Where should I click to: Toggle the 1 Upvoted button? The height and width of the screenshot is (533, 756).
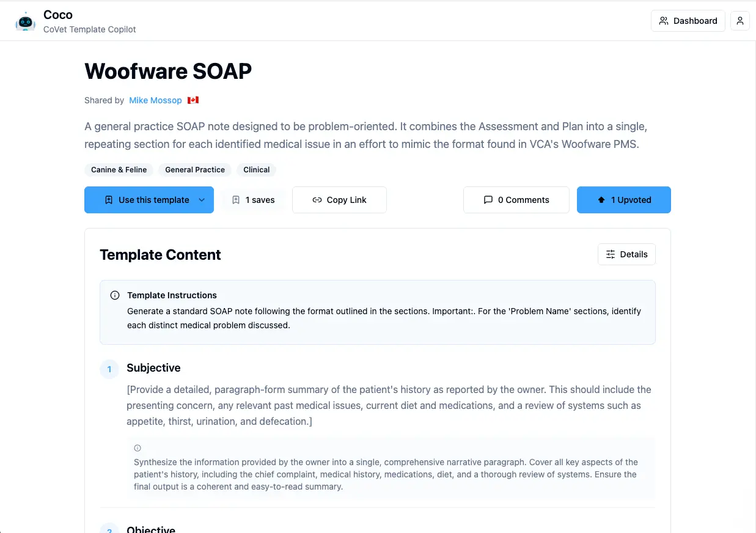pyautogui.click(x=624, y=200)
